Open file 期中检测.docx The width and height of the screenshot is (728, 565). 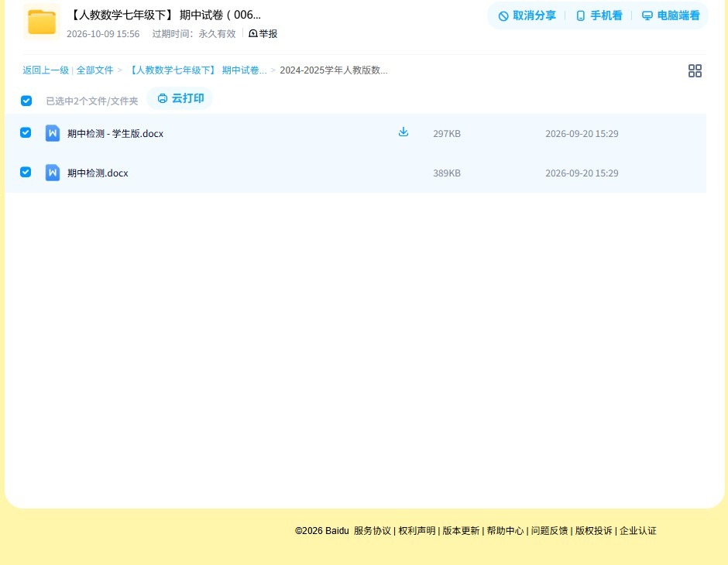pyautogui.click(x=98, y=173)
